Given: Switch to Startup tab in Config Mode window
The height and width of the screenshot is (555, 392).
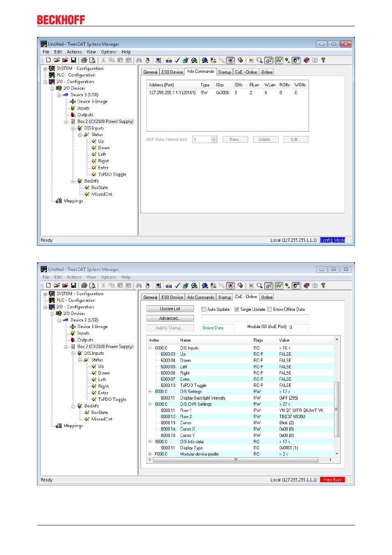Looking at the screenshot, I should point(224,72).
